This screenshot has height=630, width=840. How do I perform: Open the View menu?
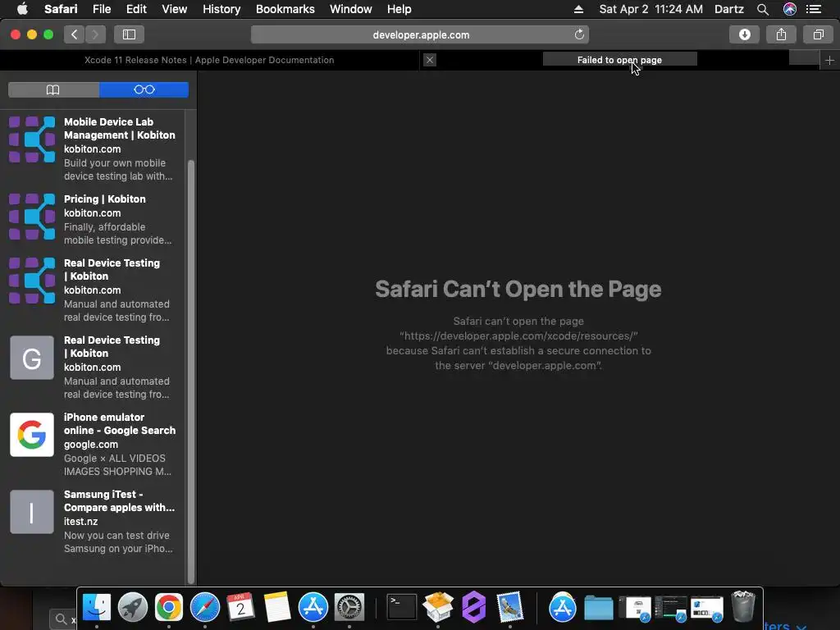point(174,9)
